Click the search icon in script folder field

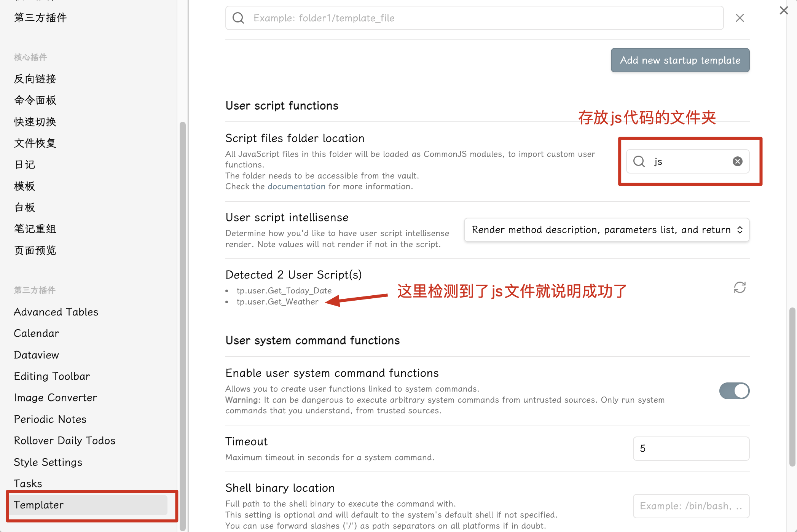[639, 161]
